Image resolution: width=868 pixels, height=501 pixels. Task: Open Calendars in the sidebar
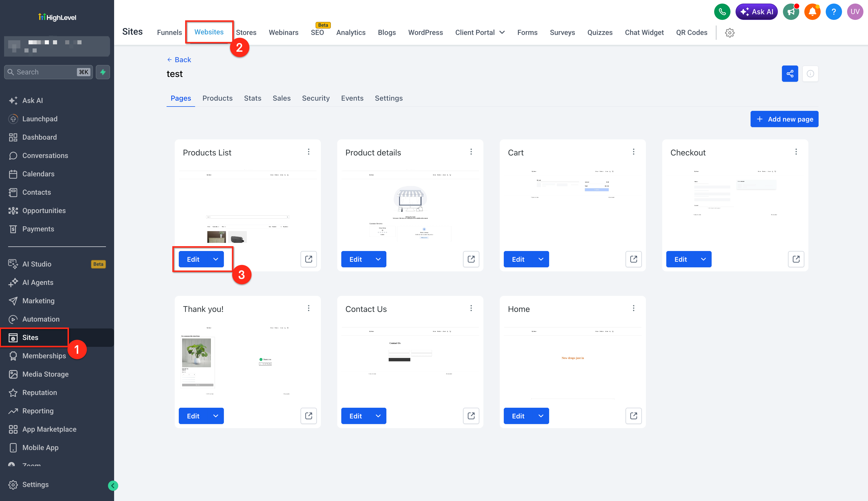click(38, 174)
